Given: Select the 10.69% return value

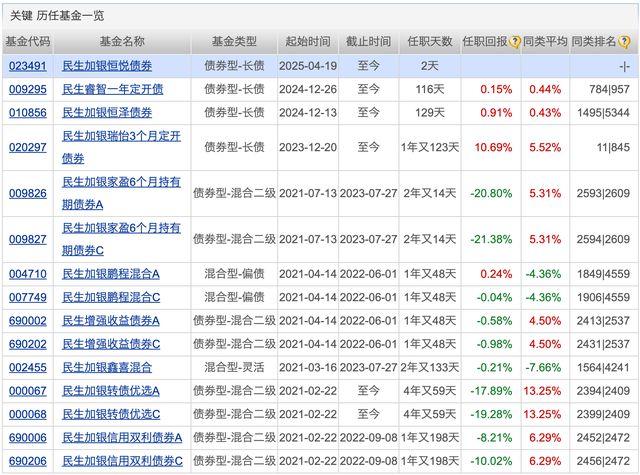Looking at the screenshot, I should pos(493,147).
